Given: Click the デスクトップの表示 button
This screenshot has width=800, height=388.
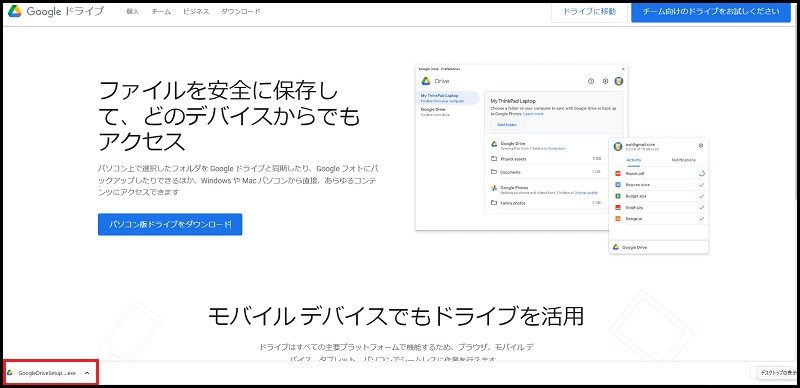Looking at the screenshot, I should click(776, 373).
